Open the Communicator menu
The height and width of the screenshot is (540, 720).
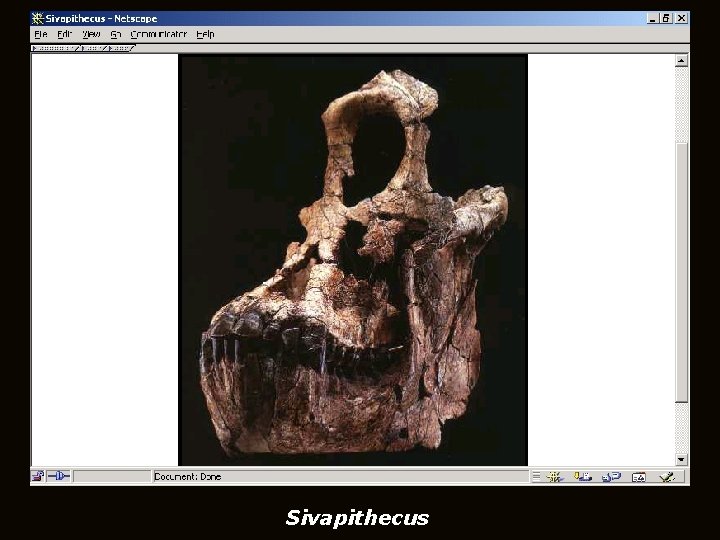tap(159, 34)
